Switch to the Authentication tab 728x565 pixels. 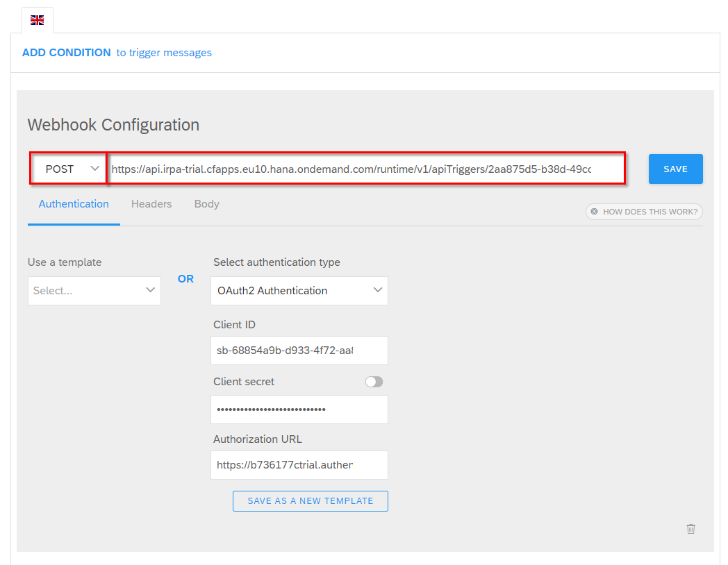point(74,204)
